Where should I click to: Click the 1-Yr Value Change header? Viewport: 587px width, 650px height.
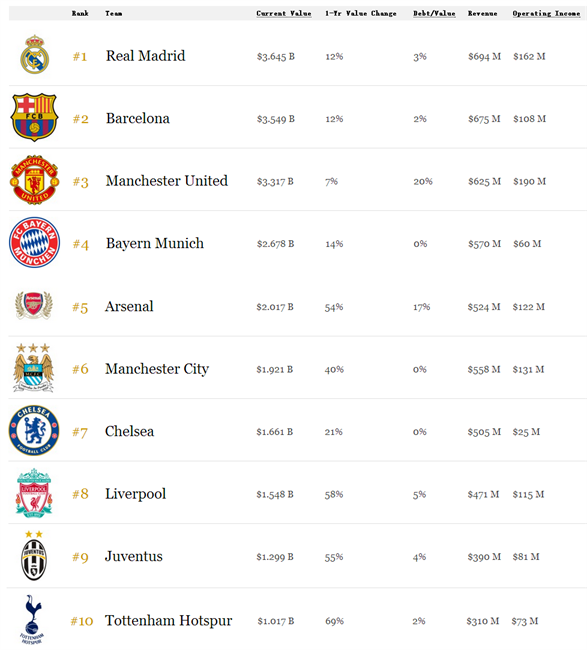click(361, 13)
